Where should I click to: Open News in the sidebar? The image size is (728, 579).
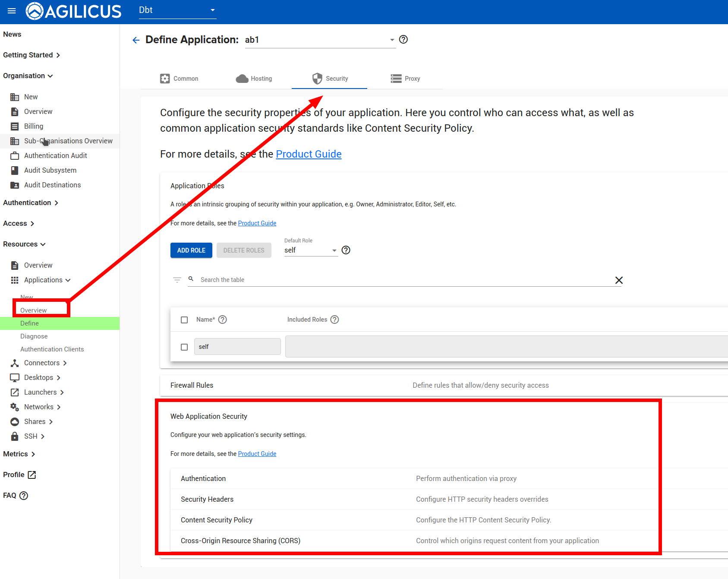[12, 34]
